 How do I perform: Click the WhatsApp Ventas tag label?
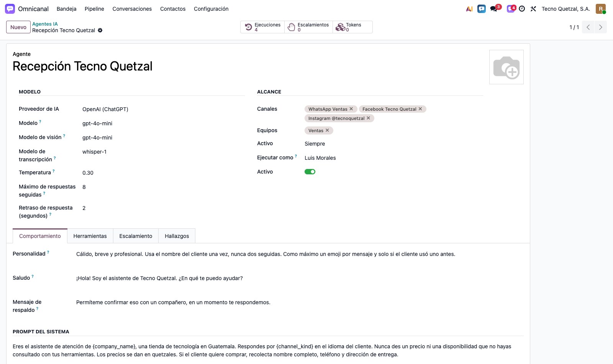[328, 109]
